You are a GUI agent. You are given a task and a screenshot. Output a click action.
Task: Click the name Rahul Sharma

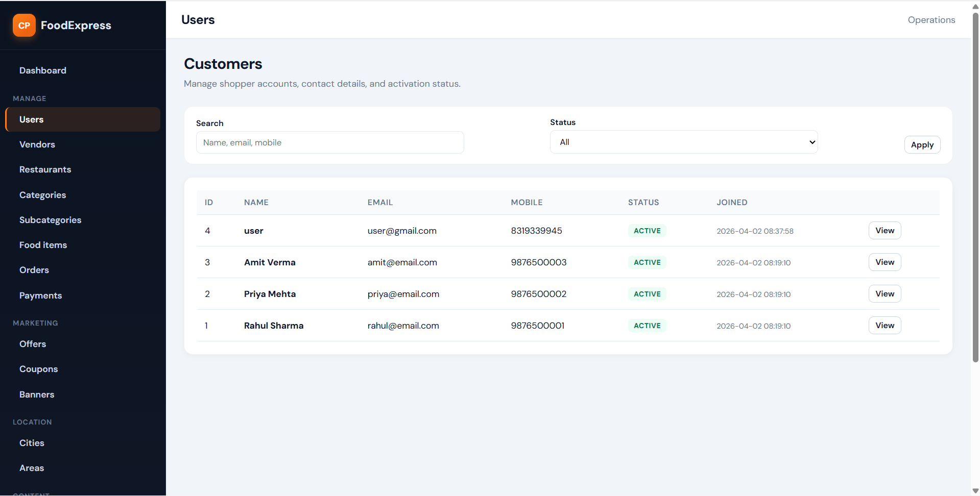pyautogui.click(x=274, y=326)
